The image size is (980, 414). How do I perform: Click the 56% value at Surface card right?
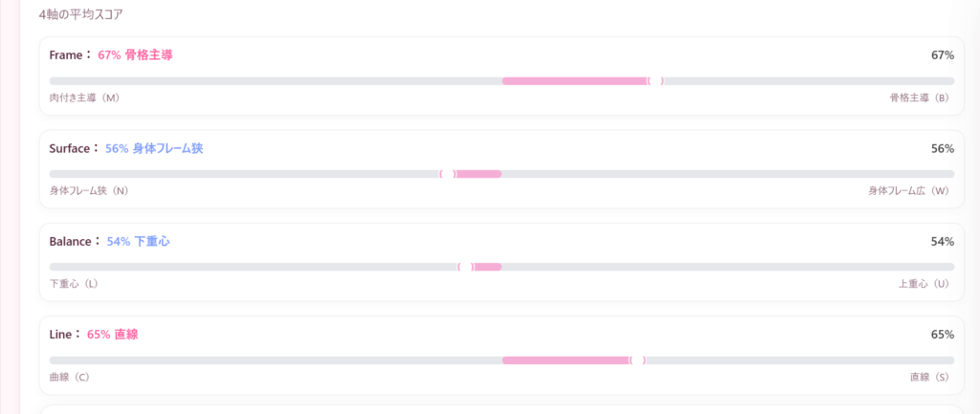(942, 148)
